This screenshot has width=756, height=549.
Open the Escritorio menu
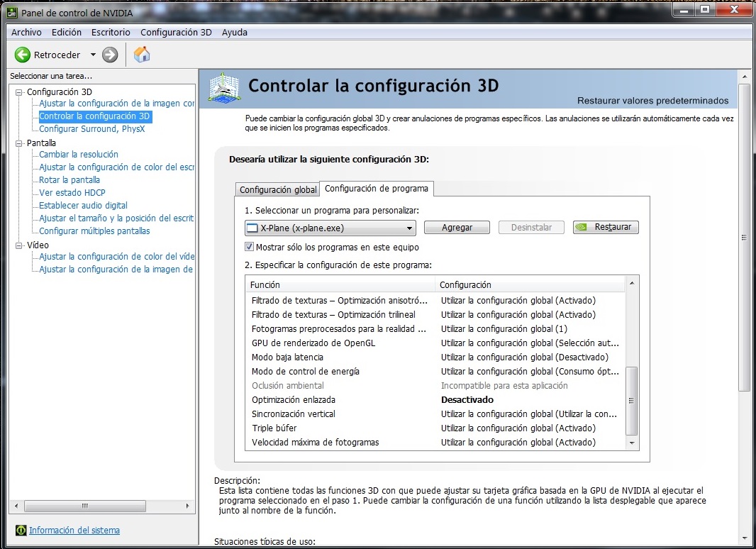(x=111, y=33)
